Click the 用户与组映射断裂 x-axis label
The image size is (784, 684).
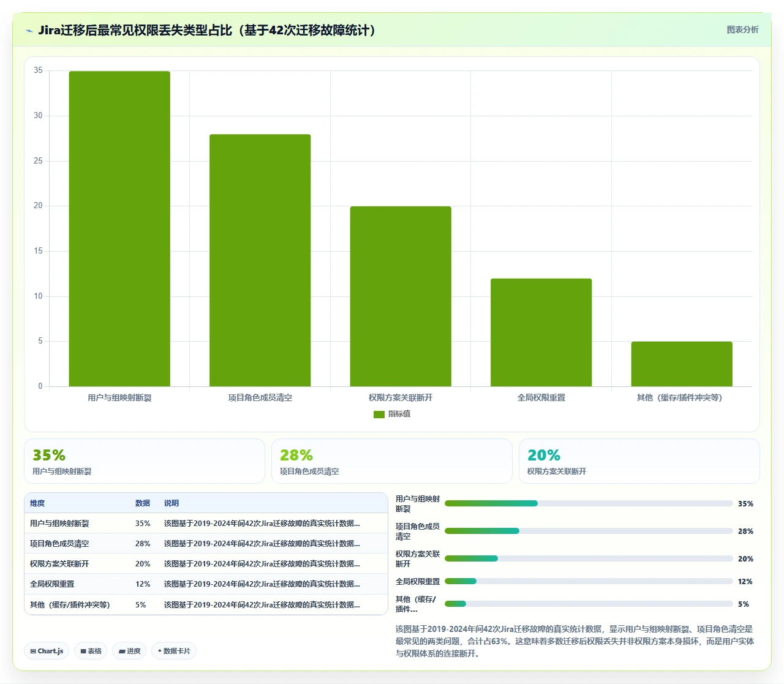[x=119, y=397]
